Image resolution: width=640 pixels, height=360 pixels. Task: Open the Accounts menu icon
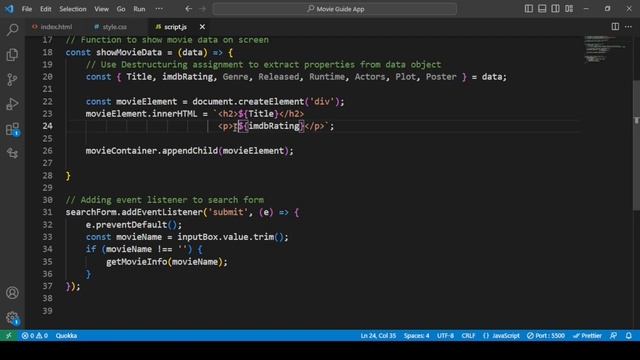(12, 293)
